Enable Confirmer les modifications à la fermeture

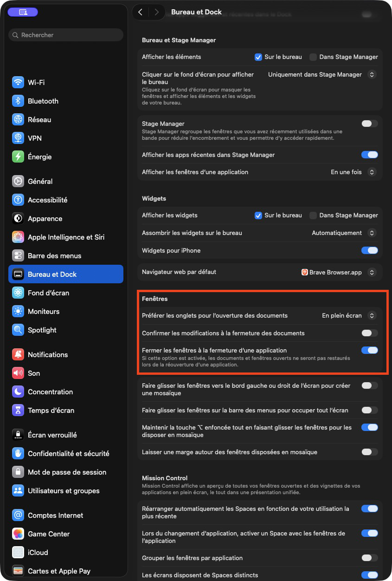pos(369,333)
